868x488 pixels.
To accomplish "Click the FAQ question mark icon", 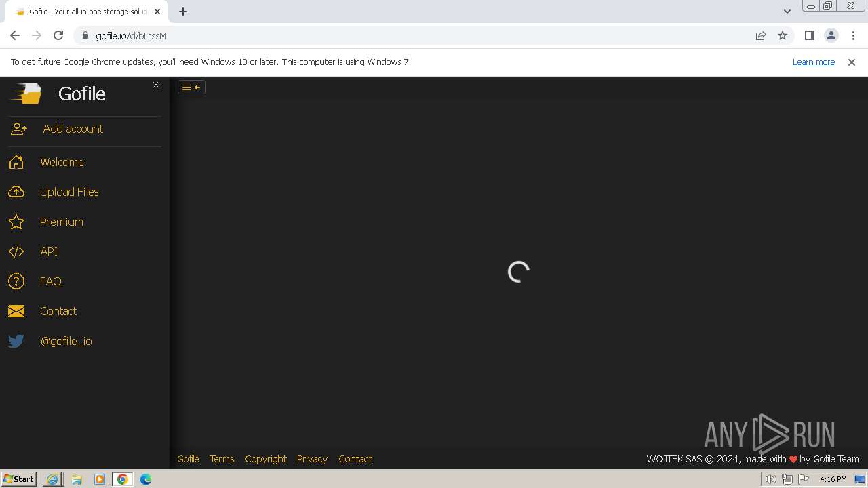I will click(16, 281).
